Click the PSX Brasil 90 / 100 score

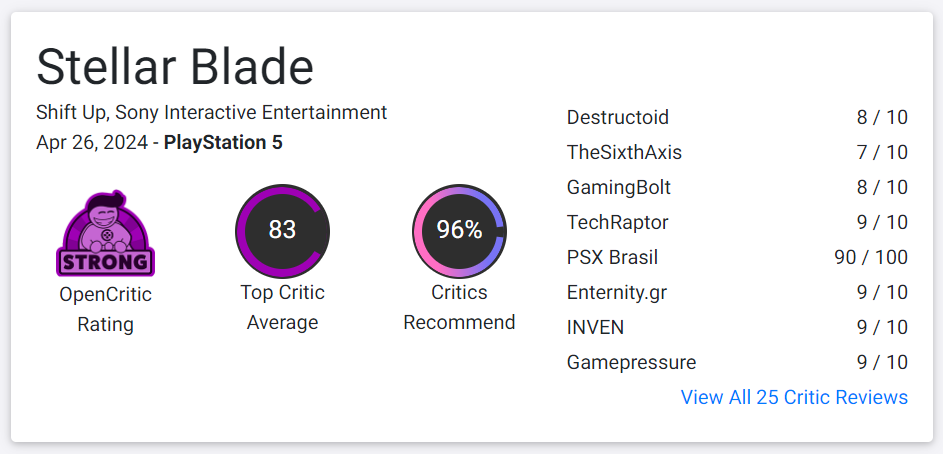pos(870,257)
